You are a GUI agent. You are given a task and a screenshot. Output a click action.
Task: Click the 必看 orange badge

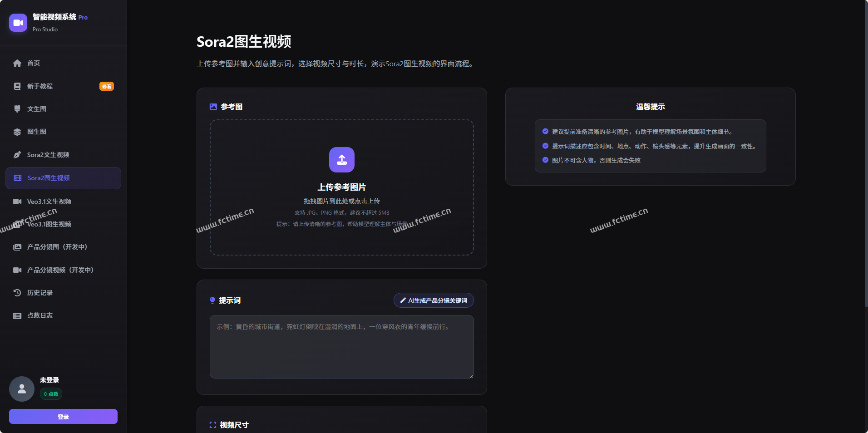click(x=107, y=86)
